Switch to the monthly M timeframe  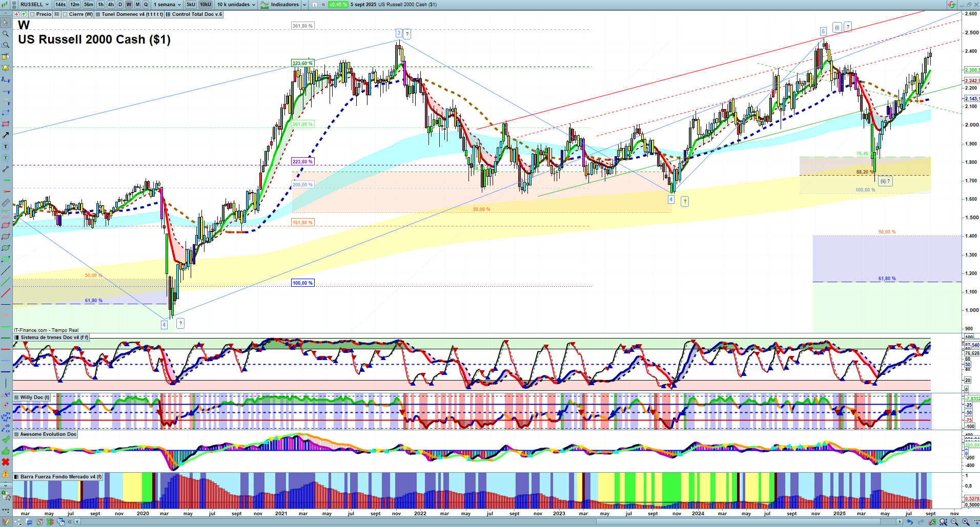coord(137,5)
